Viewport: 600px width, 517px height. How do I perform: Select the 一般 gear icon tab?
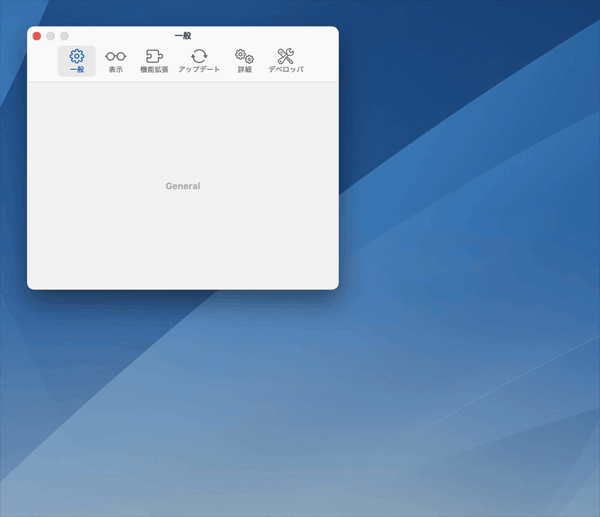click(x=77, y=61)
